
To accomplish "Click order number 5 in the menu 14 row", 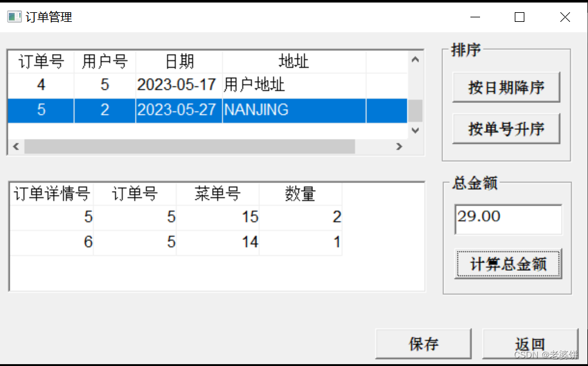I will point(134,242).
